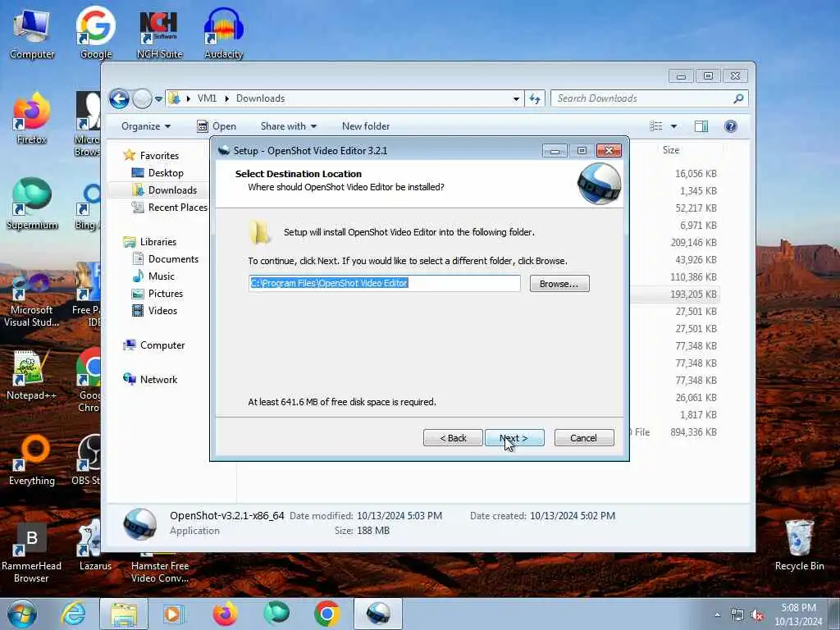Image resolution: width=840 pixels, height=630 pixels.
Task: Show hidden system tray icons
Action: click(717, 615)
